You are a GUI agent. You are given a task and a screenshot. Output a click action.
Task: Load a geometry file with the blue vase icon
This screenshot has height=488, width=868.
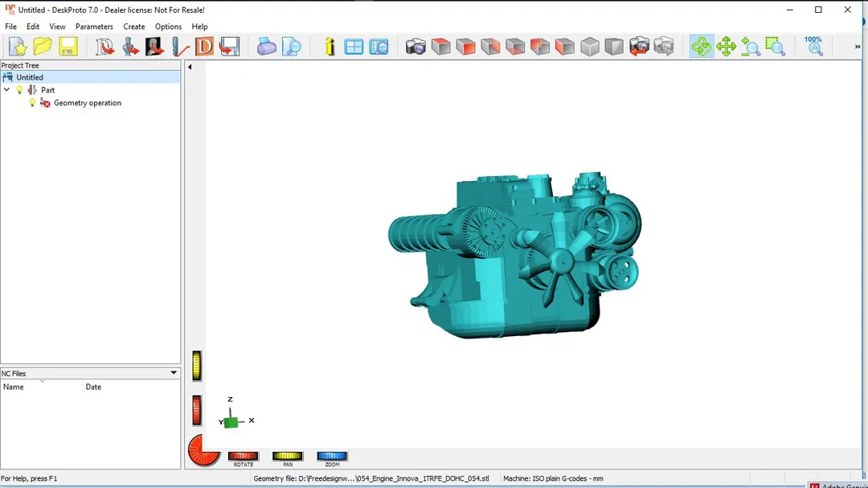click(130, 47)
